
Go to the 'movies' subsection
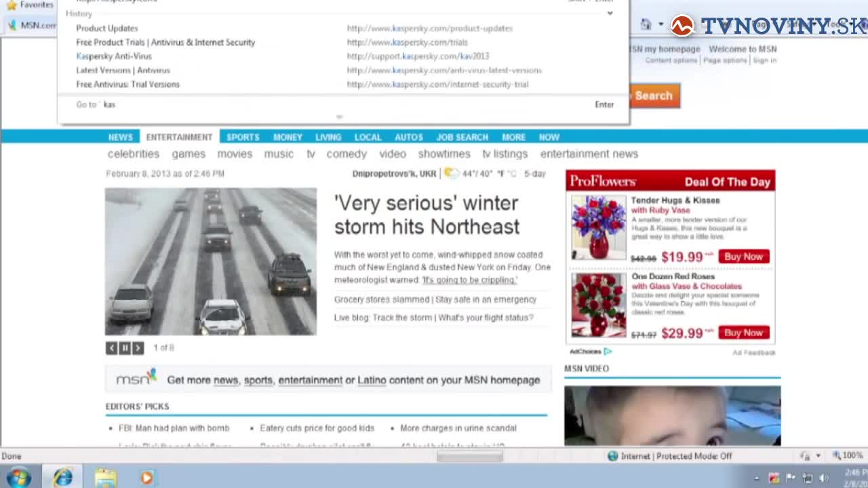tap(235, 154)
